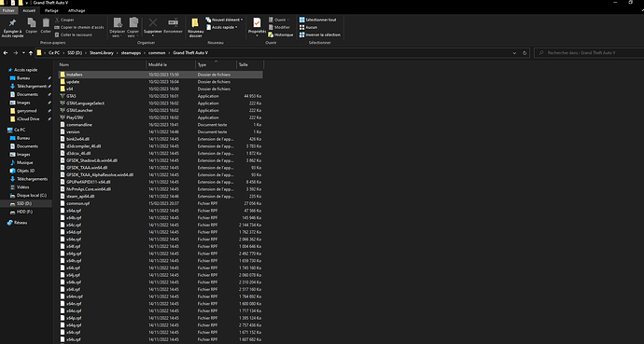Click Sélectionner tout
The image size is (644, 344).
(x=318, y=20)
